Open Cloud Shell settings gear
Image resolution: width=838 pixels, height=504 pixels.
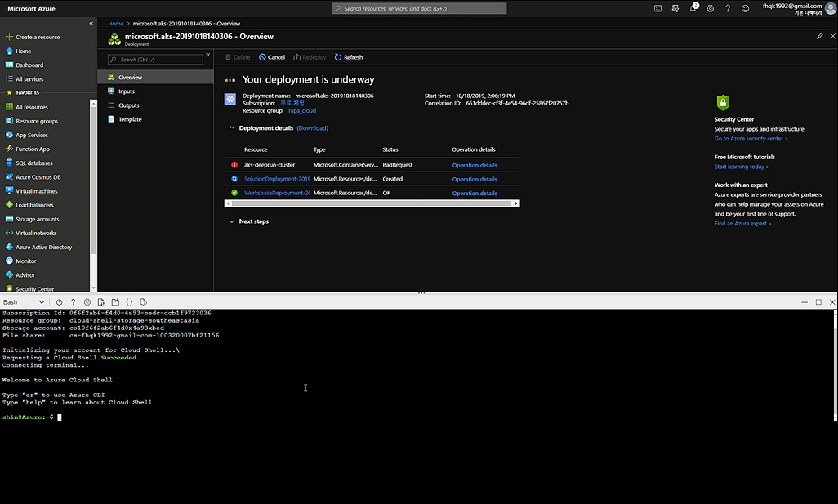click(x=87, y=302)
